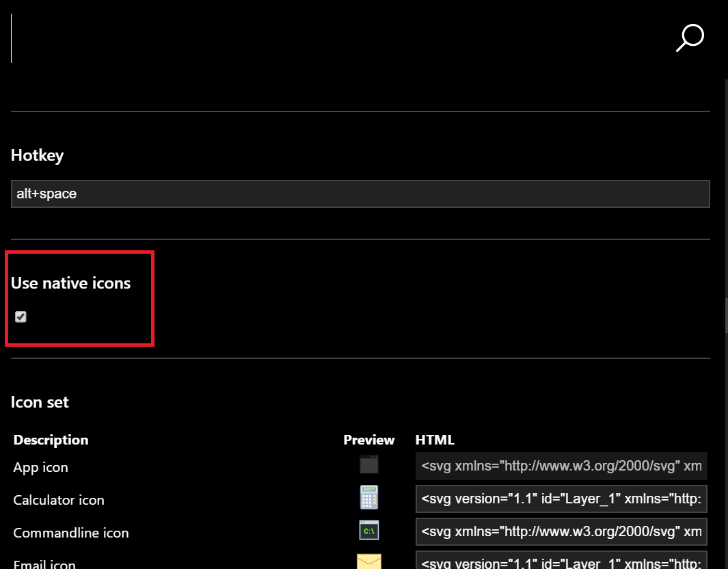This screenshot has width=728, height=569.
Task: Click the Calculator icon preview image
Action: coord(369,497)
